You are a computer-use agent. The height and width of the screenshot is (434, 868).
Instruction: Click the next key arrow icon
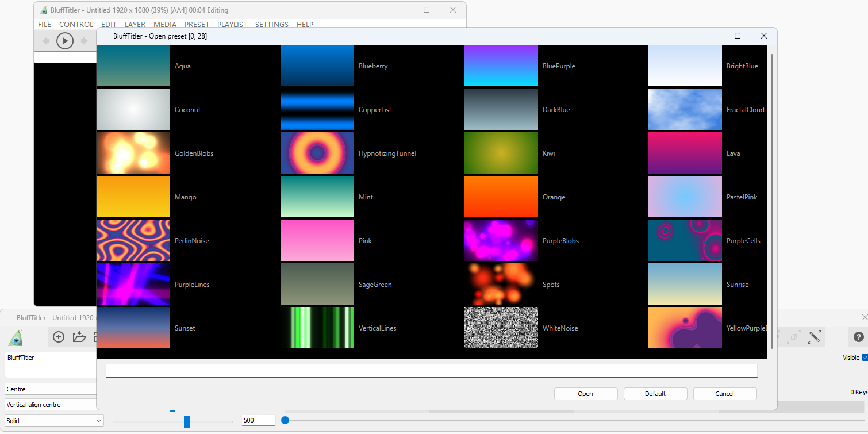pyautogui.click(x=84, y=41)
